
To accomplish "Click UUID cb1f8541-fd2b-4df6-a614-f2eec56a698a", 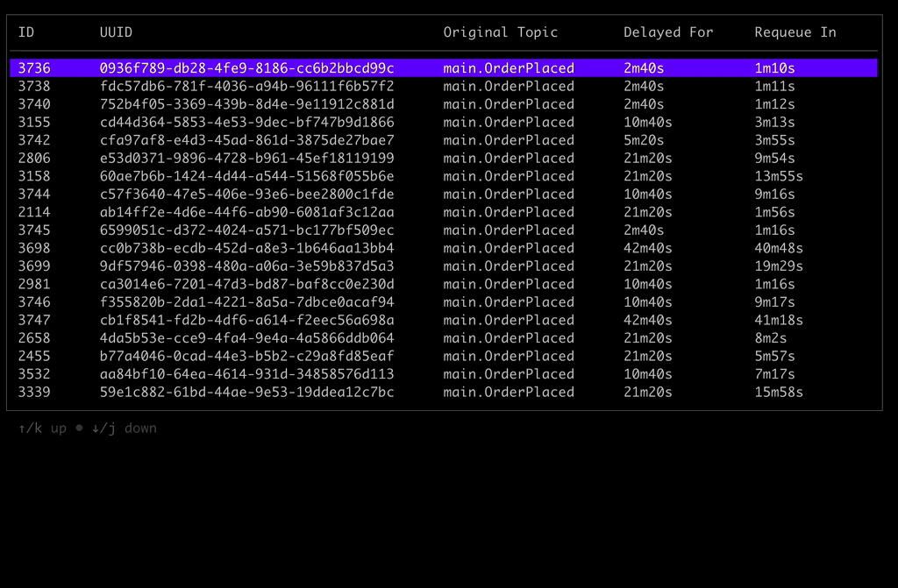I will [246, 320].
